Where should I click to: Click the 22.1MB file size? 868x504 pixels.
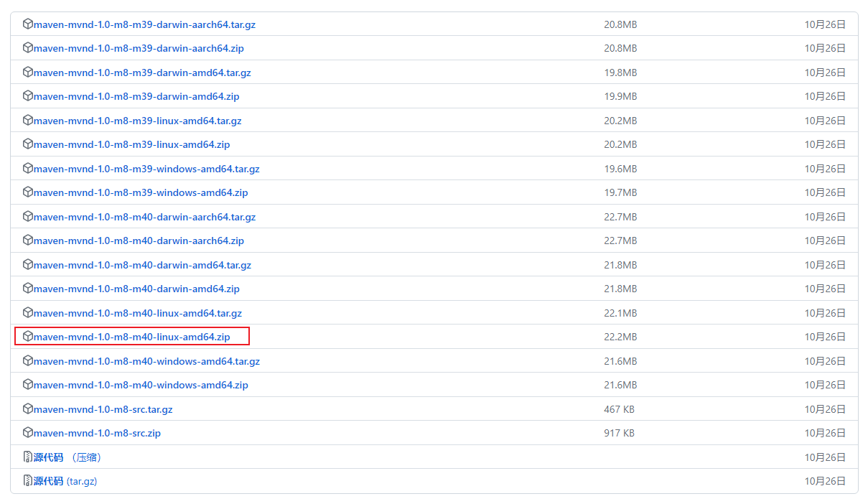pos(620,313)
